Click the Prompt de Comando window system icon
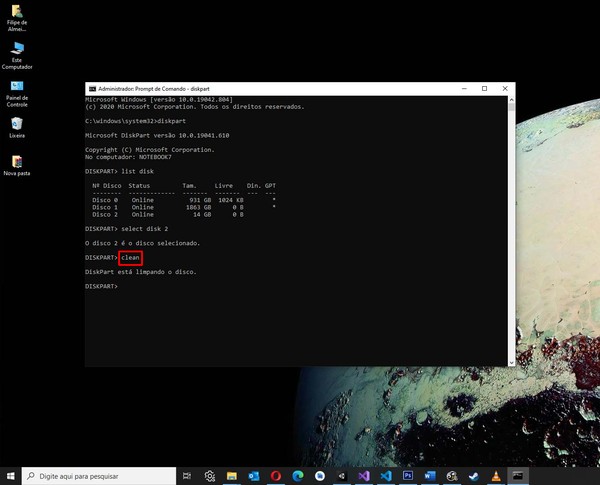Image resolution: width=600 pixels, height=485 pixels. tap(92, 88)
